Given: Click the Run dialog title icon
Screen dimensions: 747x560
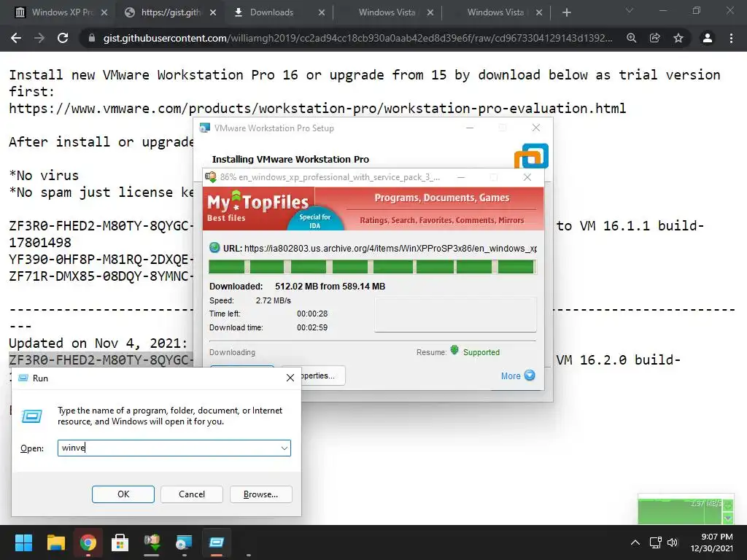Looking at the screenshot, I should [23, 378].
